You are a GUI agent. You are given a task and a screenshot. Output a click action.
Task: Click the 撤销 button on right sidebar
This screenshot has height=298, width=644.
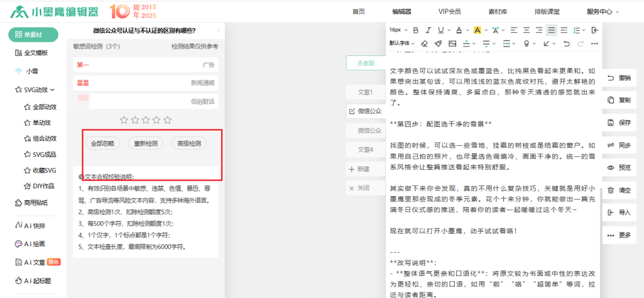click(x=619, y=77)
